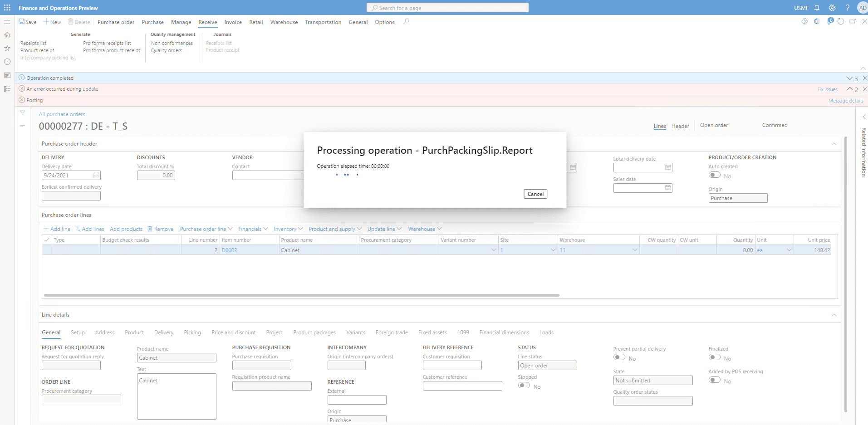This screenshot has width=868, height=425.
Task: Open Price and discount line tab
Action: click(x=233, y=332)
